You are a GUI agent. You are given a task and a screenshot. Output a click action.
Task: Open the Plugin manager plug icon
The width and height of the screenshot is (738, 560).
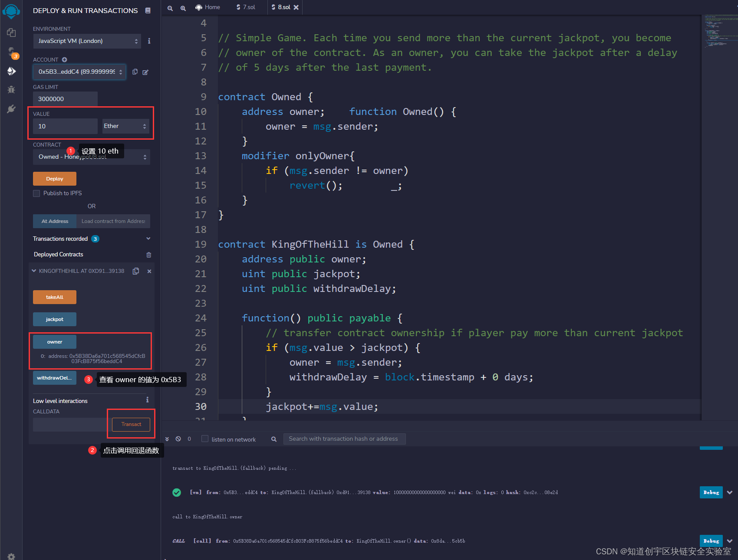click(11, 108)
